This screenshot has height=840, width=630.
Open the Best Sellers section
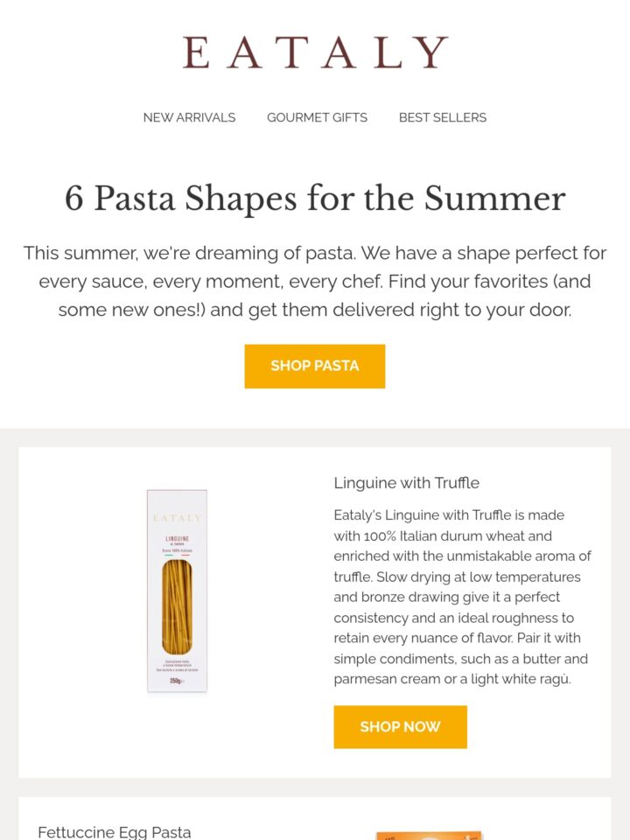click(x=443, y=117)
